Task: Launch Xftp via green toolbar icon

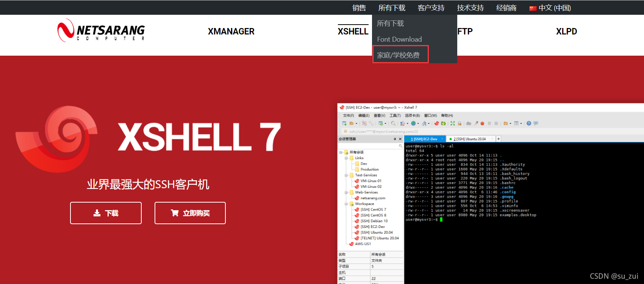Action: pos(443,123)
